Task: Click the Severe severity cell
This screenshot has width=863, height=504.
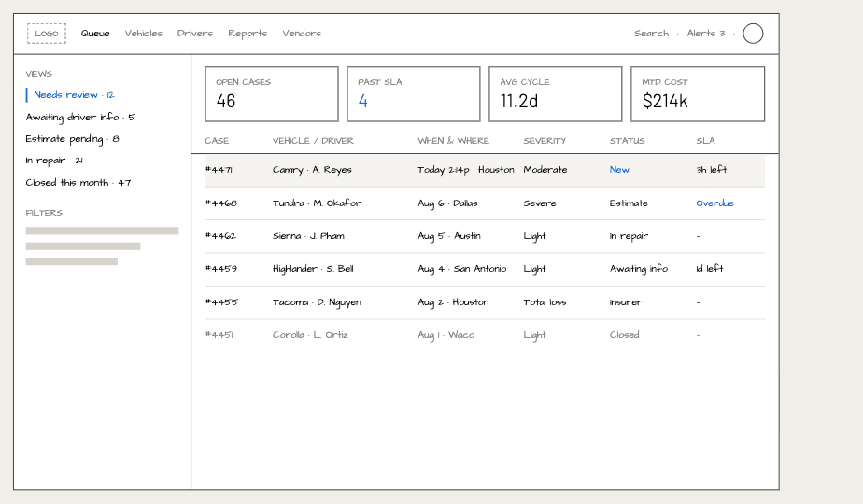Action: tap(540, 203)
